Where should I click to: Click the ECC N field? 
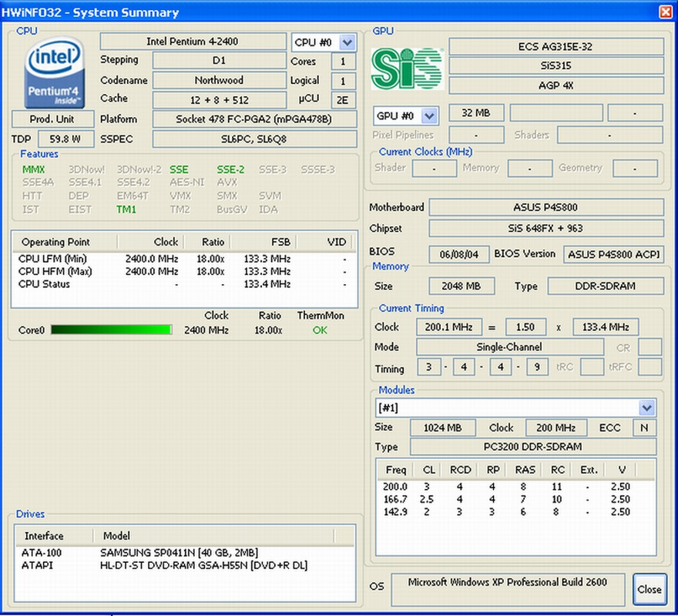[x=644, y=427]
